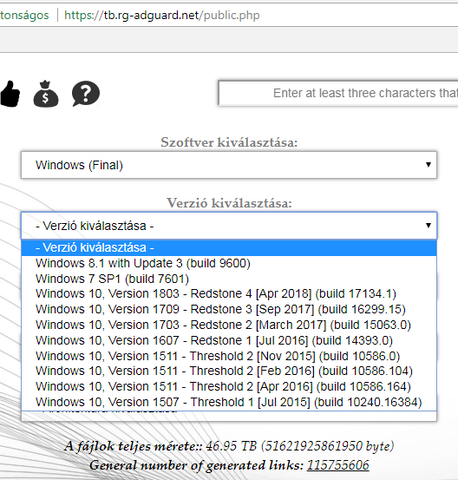
Task: Collapse the Verzió kiválasztása version dropdown
Action: click(x=229, y=226)
